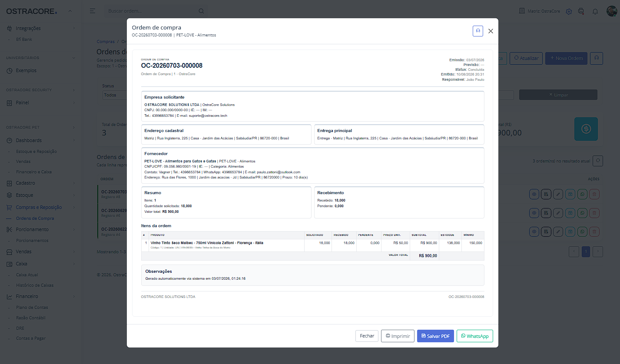The height and width of the screenshot is (364, 620).
Task: Click the WhatsApp button in the modal footer
Action: pyautogui.click(x=475, y=336)
